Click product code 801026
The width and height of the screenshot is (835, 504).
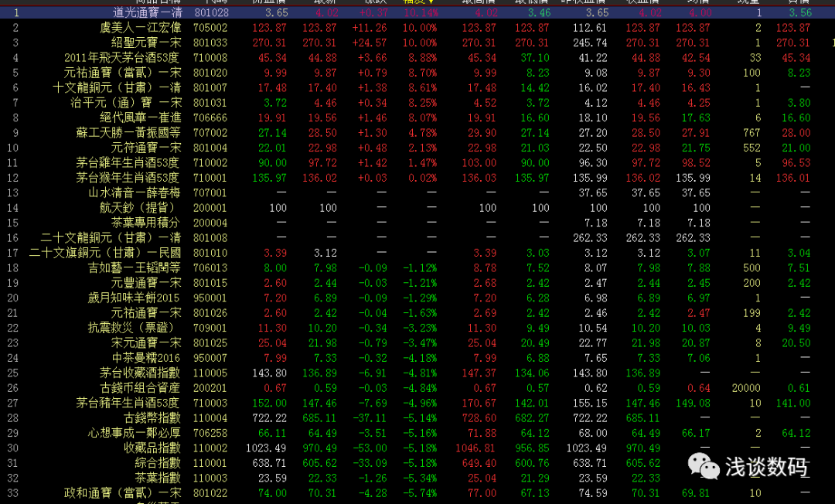point(210,313)
